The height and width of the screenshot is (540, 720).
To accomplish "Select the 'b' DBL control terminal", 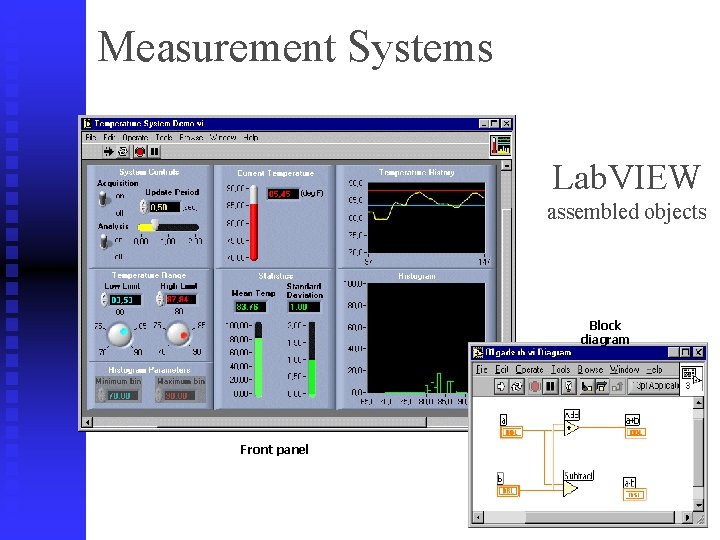I will 509,491.
